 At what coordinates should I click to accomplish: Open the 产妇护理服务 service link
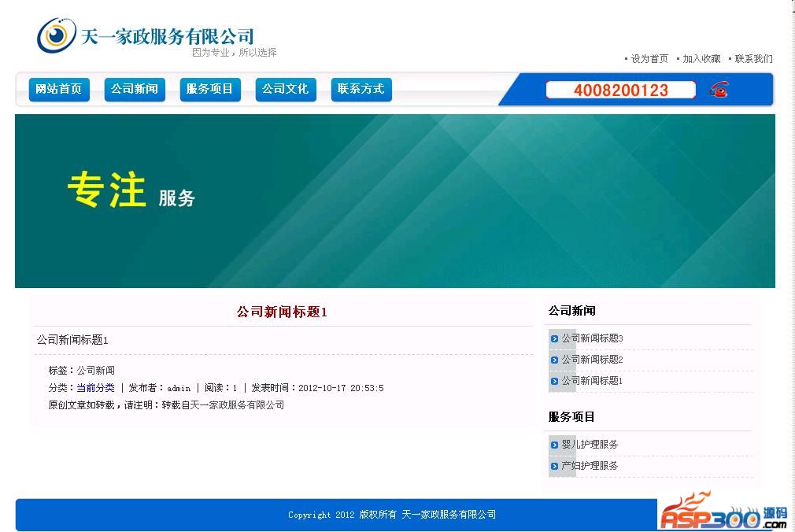pyautogui.click(x=589, y=466)
